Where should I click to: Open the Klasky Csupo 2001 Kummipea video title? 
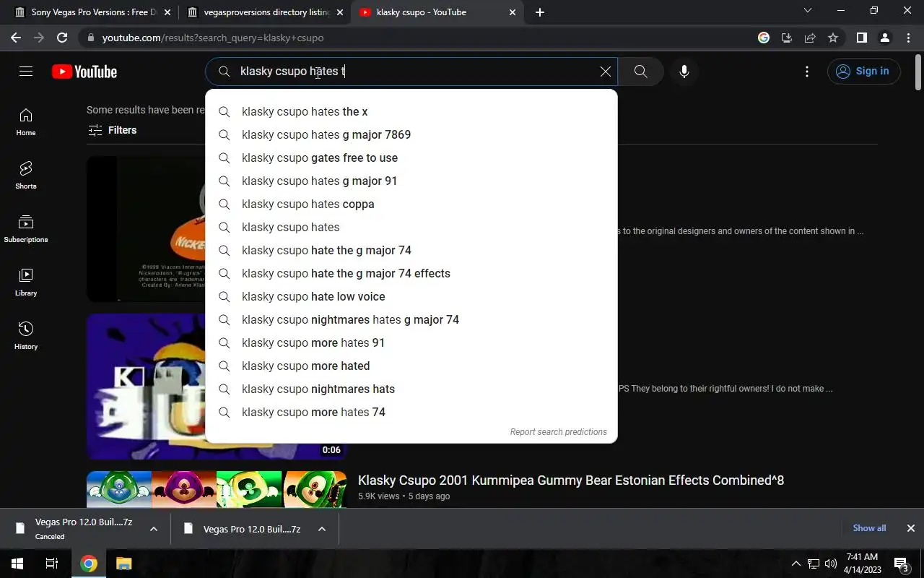pos(571,480)
